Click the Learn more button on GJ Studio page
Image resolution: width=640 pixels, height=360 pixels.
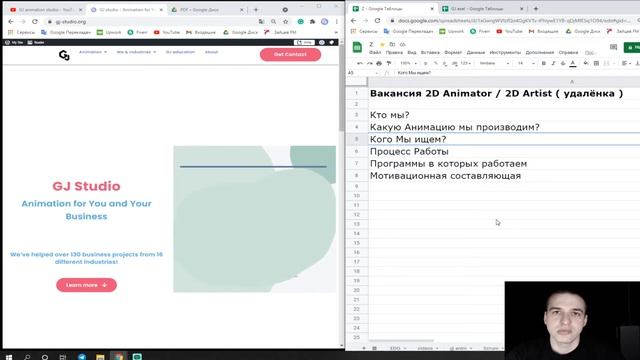86,285
